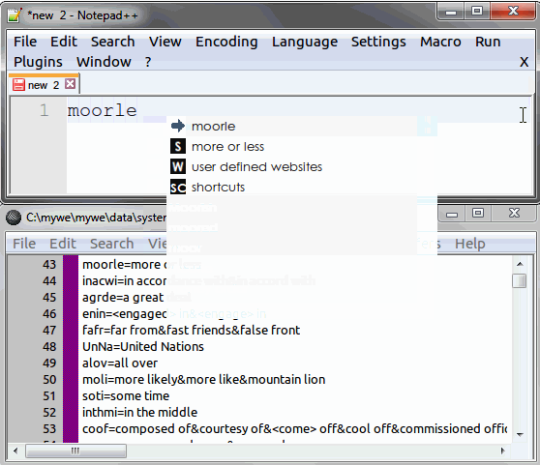This screenshot has height=465, width=540.
Task: Close the new 2 tab via red X
Action: click(70, 84)
